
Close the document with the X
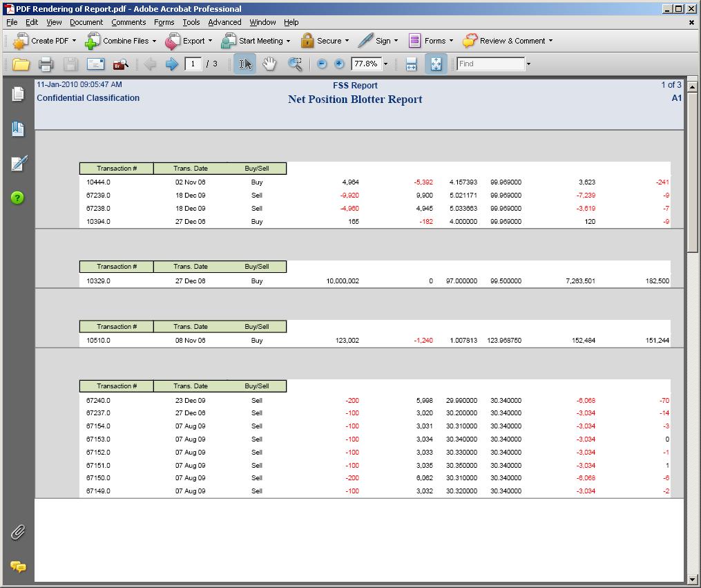click(691, 22)
